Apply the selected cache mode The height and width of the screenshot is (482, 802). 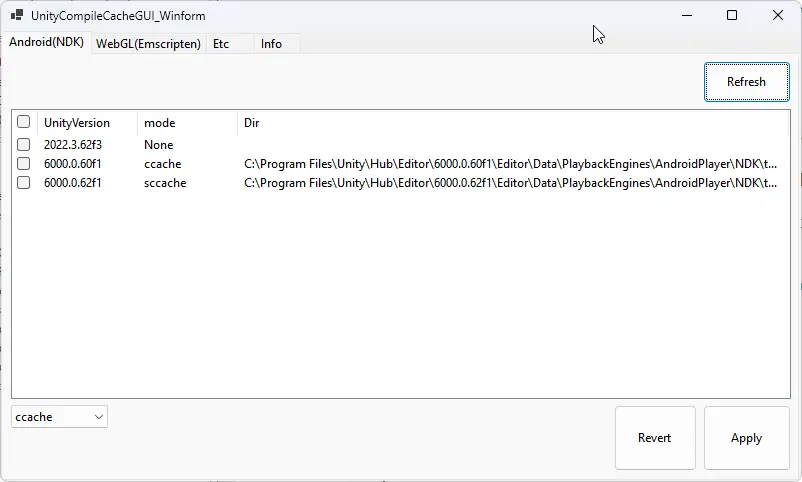click(746, 438)
